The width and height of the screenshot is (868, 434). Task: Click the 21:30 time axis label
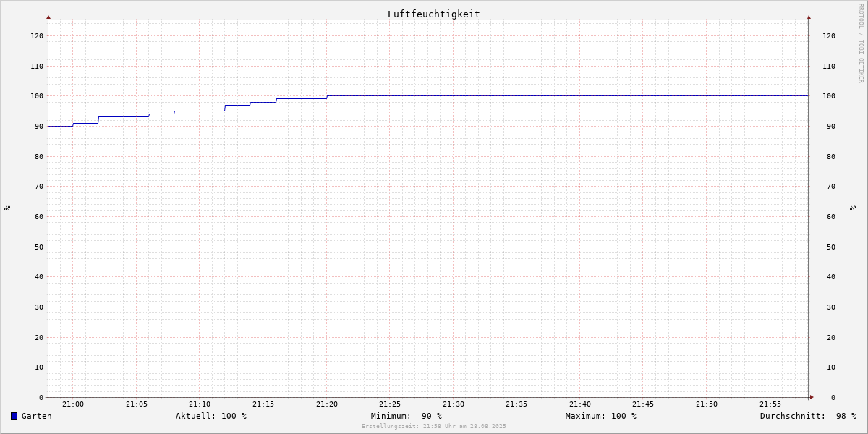pyautogui.click(x=454, y=404)
